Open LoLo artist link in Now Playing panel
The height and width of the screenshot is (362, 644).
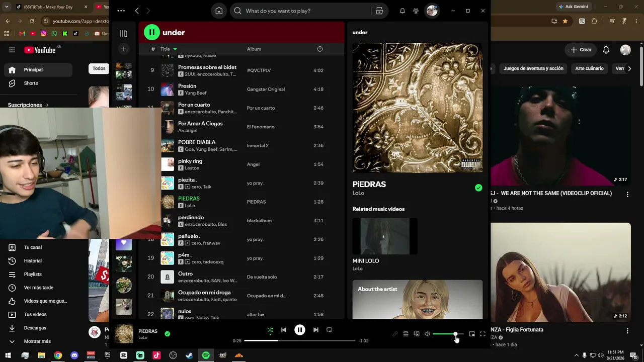[358, 193]
